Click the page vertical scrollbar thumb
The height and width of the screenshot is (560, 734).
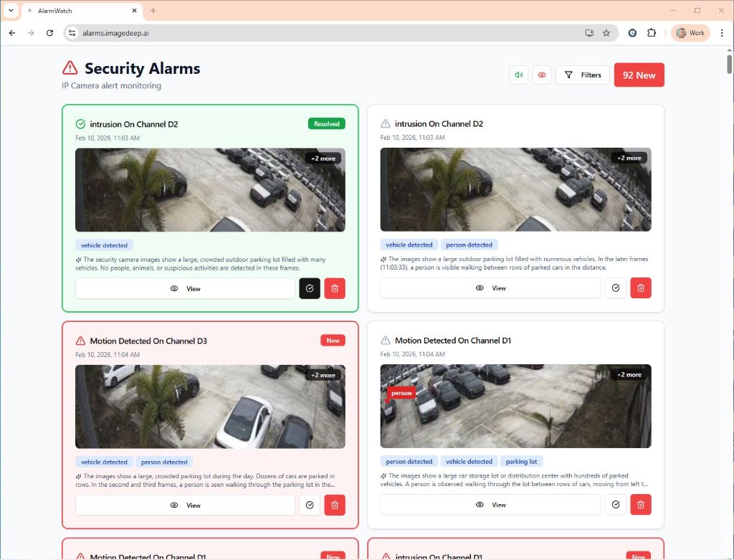click(x=729, y=64)
